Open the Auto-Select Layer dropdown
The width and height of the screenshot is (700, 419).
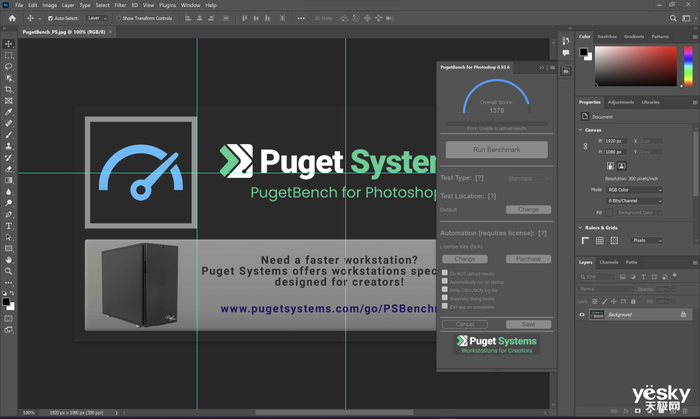[96, 18]
